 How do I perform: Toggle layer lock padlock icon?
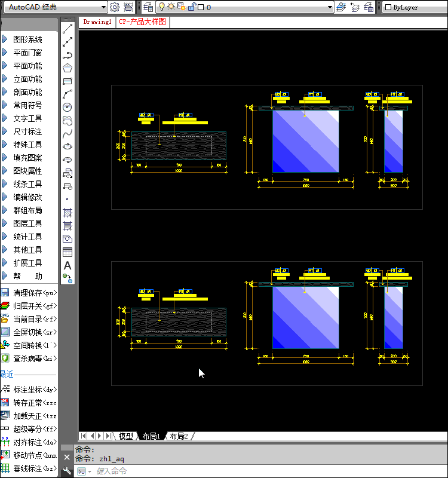pyautogui.click(x=191, y=7)
